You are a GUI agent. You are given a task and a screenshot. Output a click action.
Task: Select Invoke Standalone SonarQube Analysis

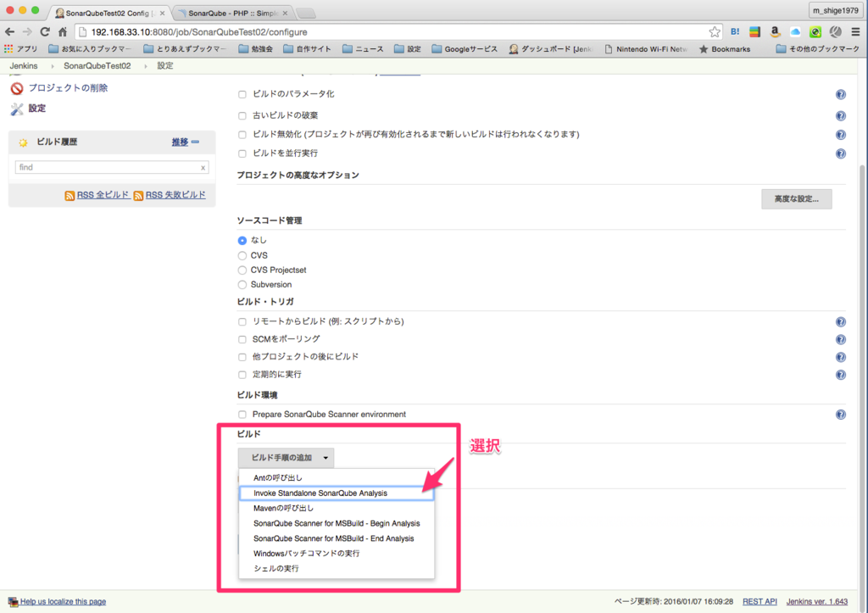tap(337, 493)
